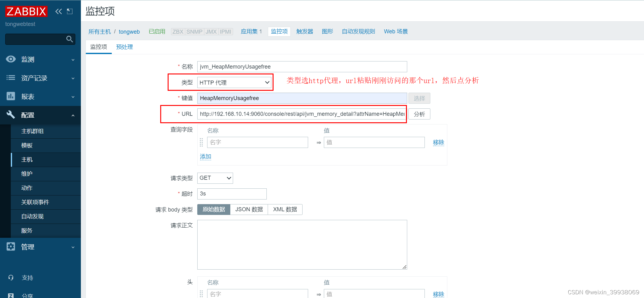Image resolution: width=644 pixels, height=298 pixels.
Task: Expand the 资产记录 menu chevron
Action: point(73,78)
